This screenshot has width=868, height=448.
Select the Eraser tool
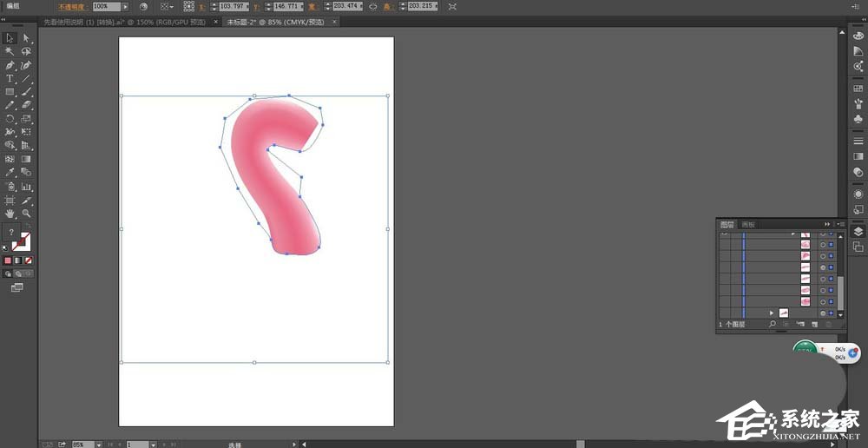tap(26, 105)
